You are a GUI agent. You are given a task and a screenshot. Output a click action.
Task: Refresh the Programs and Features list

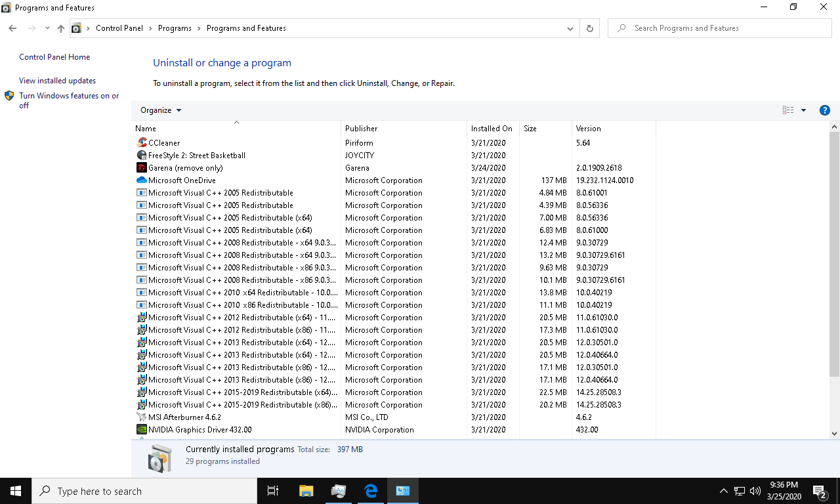[x=589, y=28]
